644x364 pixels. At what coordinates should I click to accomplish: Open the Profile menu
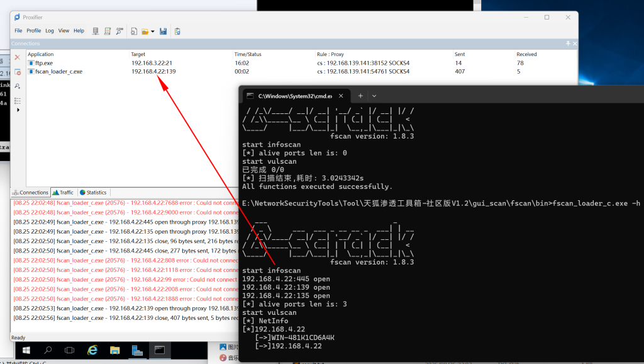(x=34, y=30)
